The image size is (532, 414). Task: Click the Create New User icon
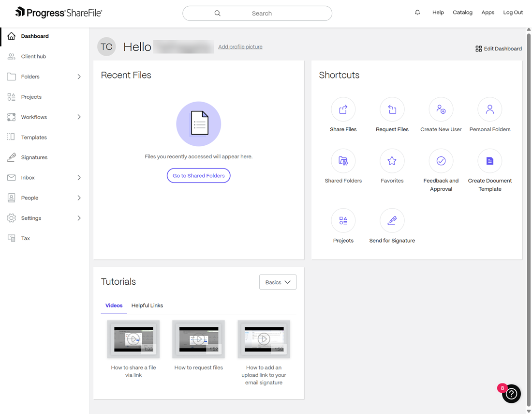(441, 109)
